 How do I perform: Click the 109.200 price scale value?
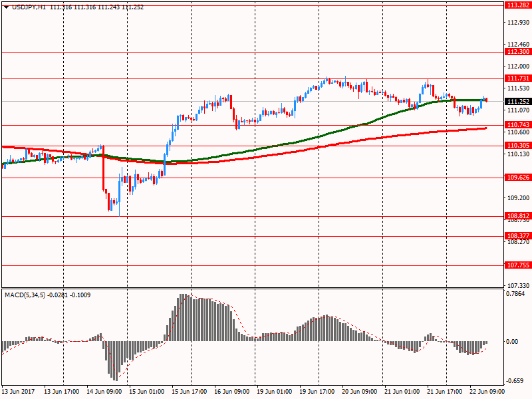pos(518,198)
